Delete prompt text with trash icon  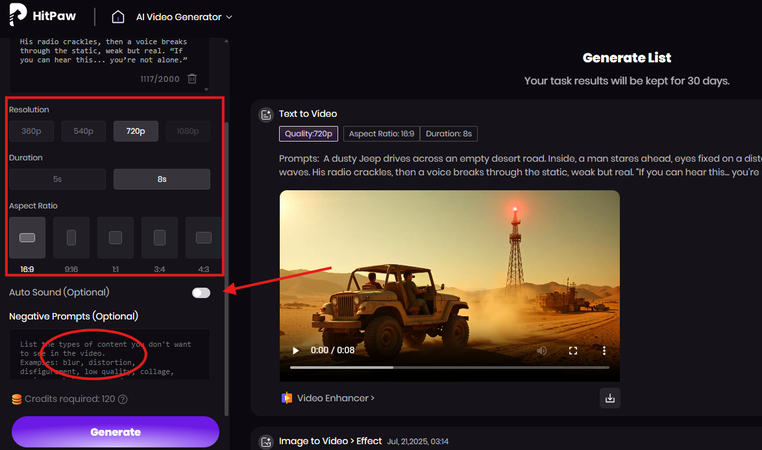(x=192, y=79)
